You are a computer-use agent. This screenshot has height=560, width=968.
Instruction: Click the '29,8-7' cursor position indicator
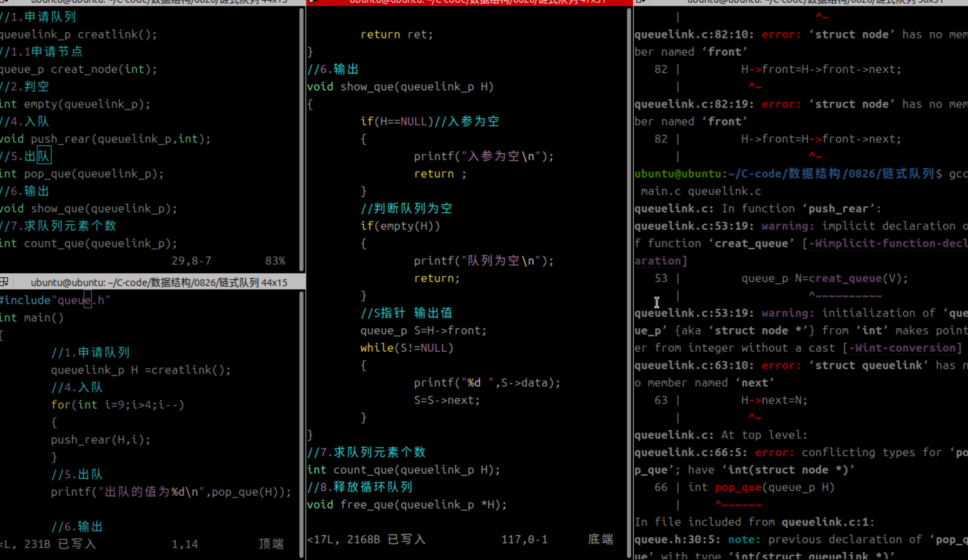(191, 261)
